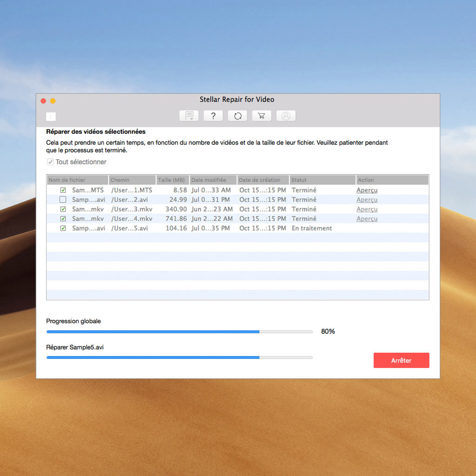Open the log report toolbar icon

189,116
